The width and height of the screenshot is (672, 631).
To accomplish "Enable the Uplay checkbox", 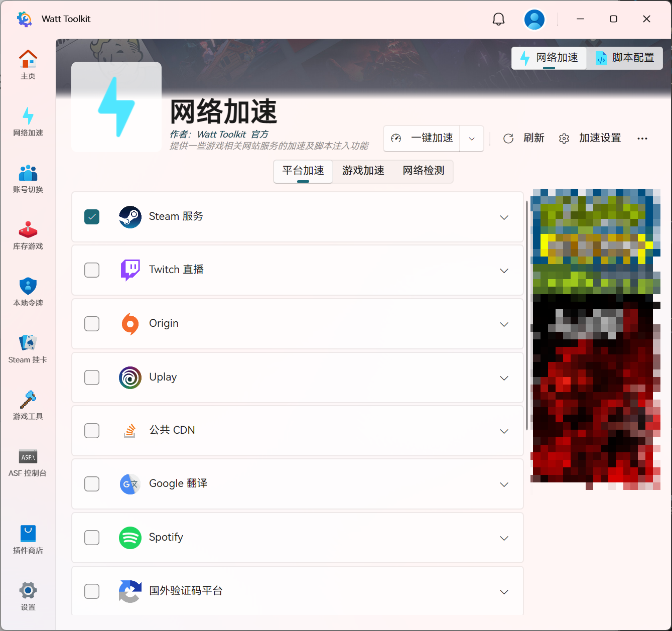I will pos(92,377).
